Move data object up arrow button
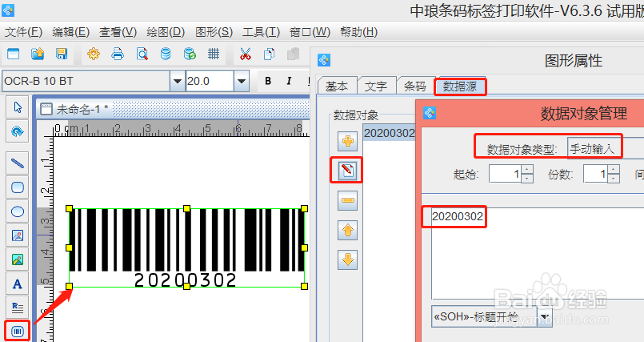The width and height of the screenshot is (644, 342). pyautogui.click(x=347, y=230)
